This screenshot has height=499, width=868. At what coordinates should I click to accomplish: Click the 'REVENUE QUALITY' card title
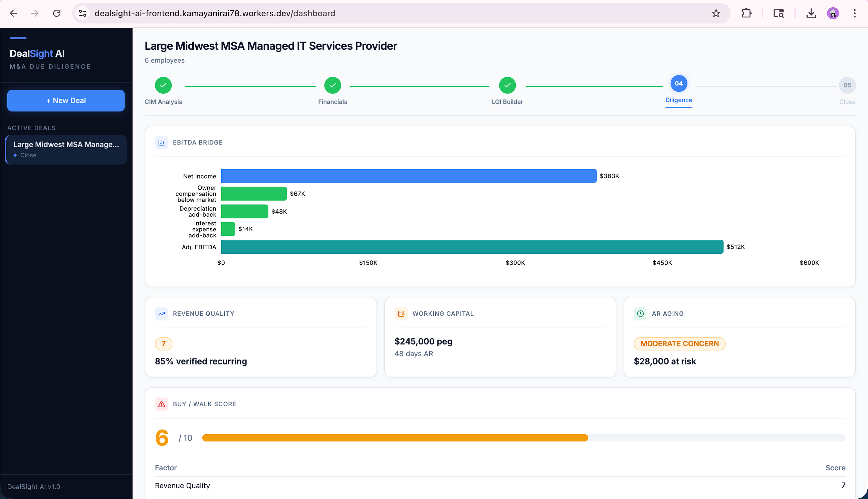(204, 314)
